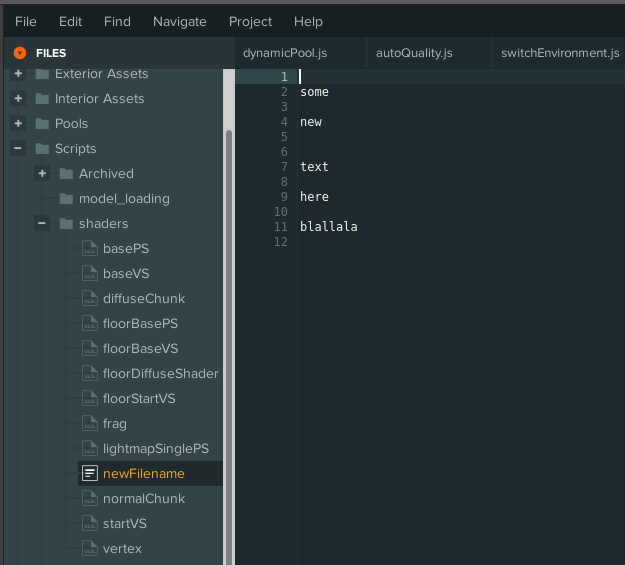
Task: Click the Archived folder icon
Action: [66, 173]
